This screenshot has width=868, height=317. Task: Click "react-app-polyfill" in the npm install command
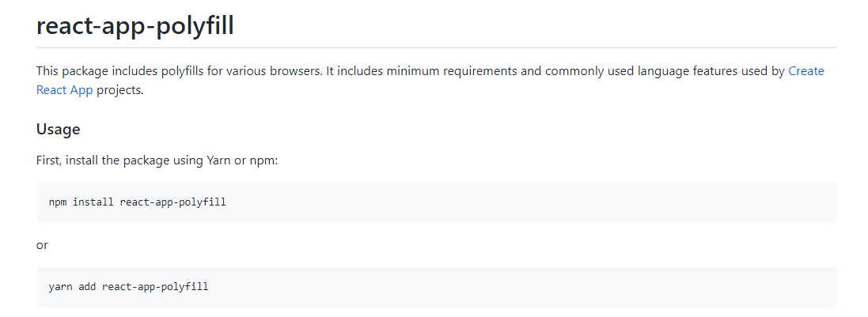pyautogui.click(x=172, y=202)
